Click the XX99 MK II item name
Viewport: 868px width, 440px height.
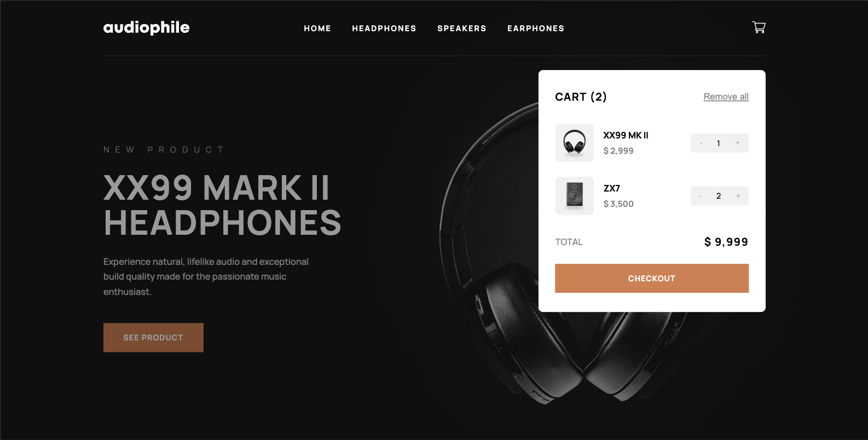tap(626, 135)
